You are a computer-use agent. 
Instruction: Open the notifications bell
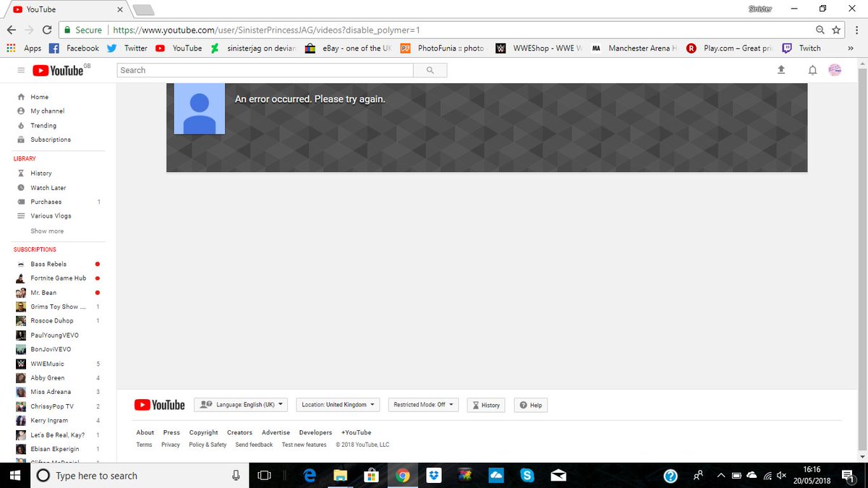[812, 70]
